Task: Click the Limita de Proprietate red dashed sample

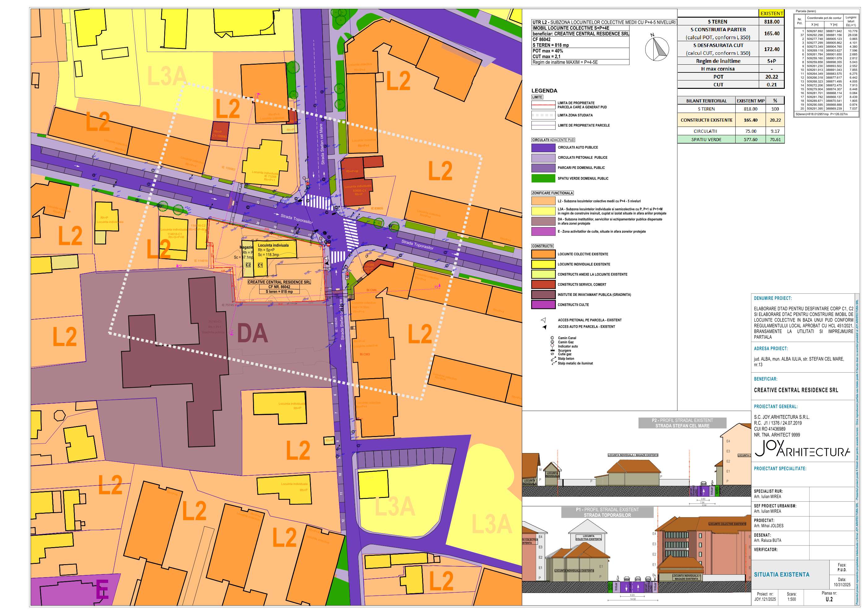Action: [x=543, y=105]
